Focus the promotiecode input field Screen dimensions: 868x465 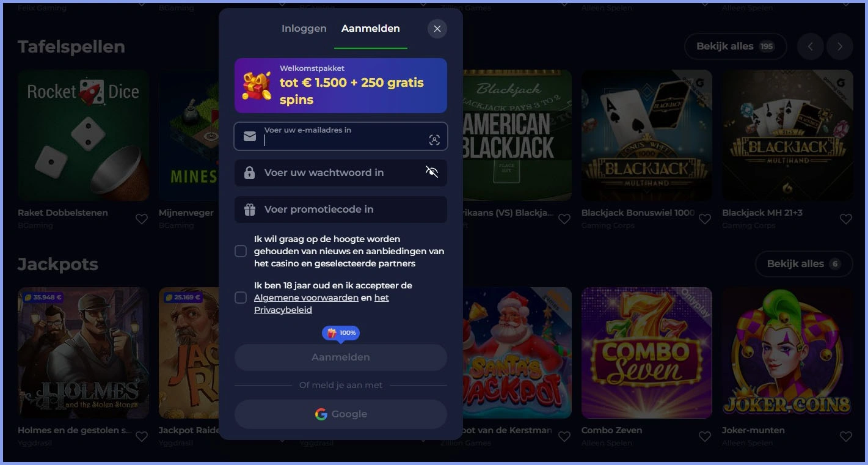(x=341, y=209)
